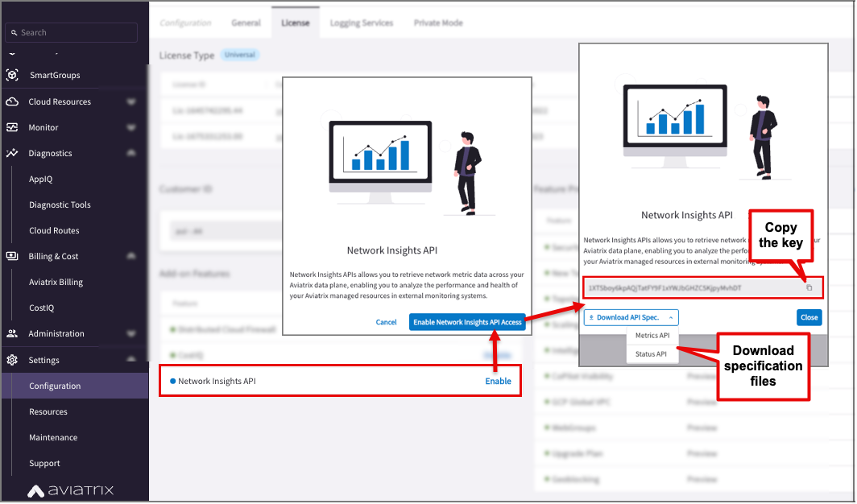The width and height of the screenshot is (857, 504).
Task: Select Metrics API from the dropdown
Action: [x=652, y=335]
